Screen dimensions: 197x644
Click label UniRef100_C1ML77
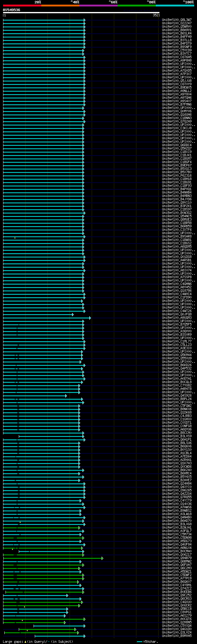pyautogui.click(x=177, y=341)
